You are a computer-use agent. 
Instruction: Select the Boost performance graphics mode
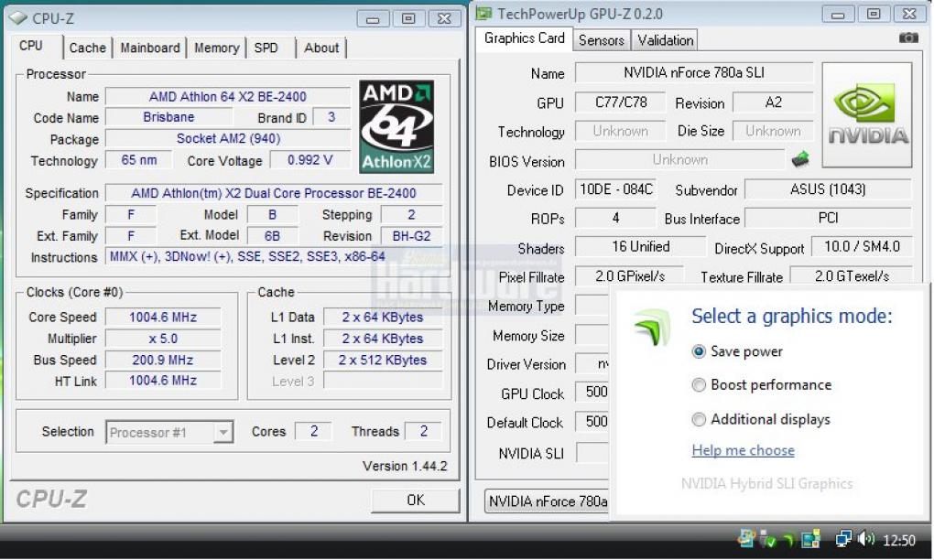click(x=698, y=385)
